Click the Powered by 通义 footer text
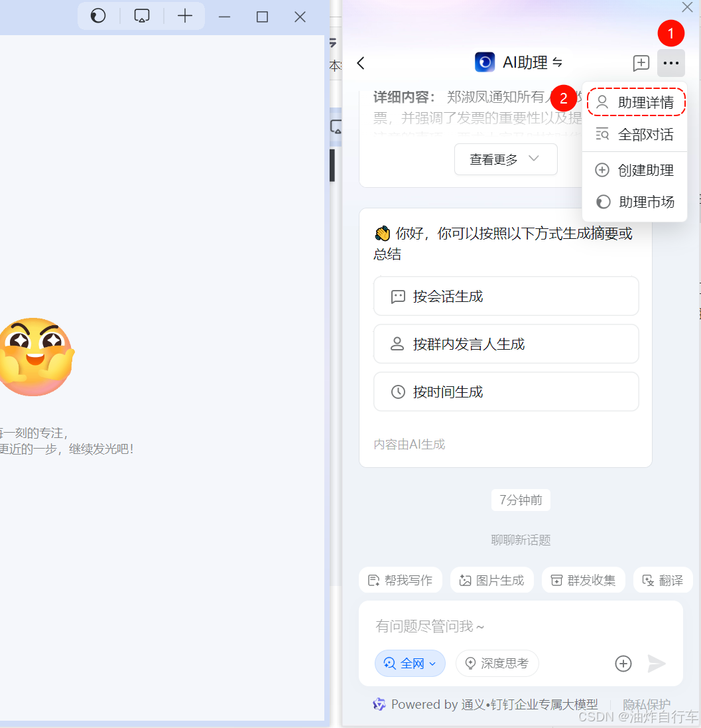The image size is (701, 728). 495,705
